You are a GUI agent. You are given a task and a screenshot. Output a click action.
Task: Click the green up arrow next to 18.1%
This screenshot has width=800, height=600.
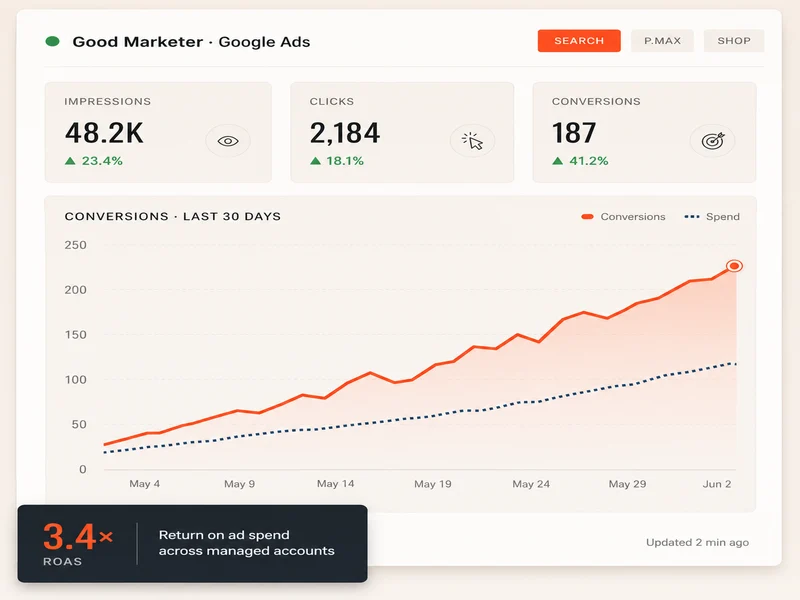[x=315, y=161]
